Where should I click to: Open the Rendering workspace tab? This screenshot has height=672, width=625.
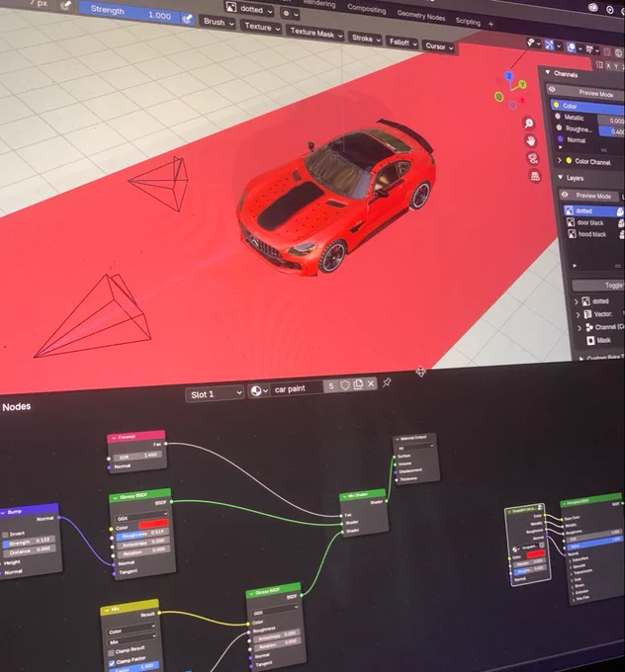pos(319,3)
